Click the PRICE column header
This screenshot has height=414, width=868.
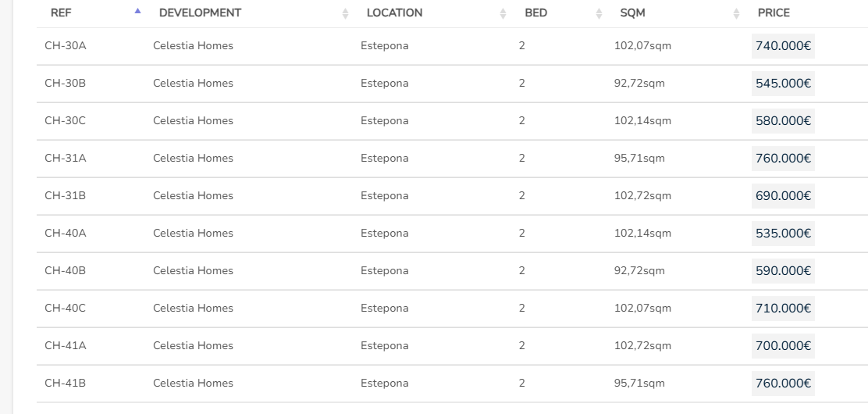click(x=774, y=13)
